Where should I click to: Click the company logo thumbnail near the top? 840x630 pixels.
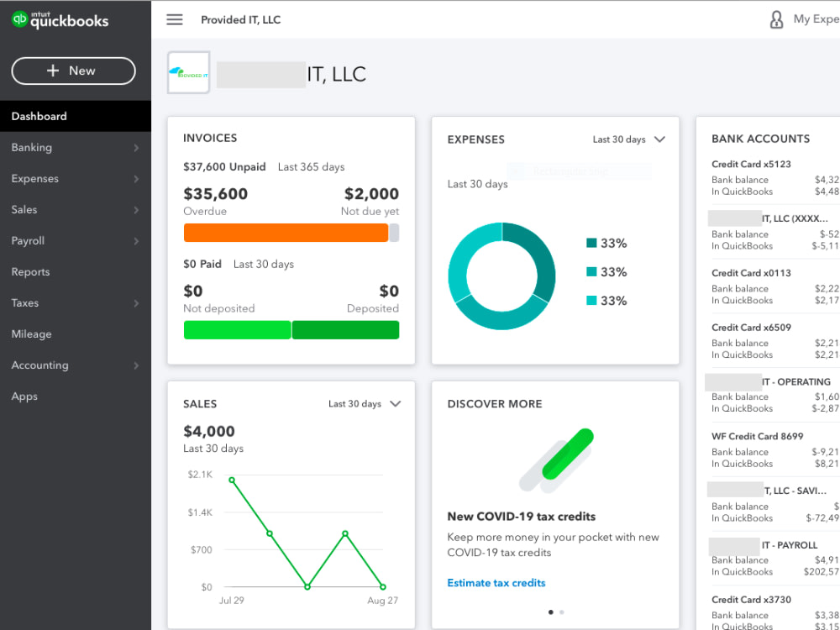pyautogui.click(x=187, y=73)
